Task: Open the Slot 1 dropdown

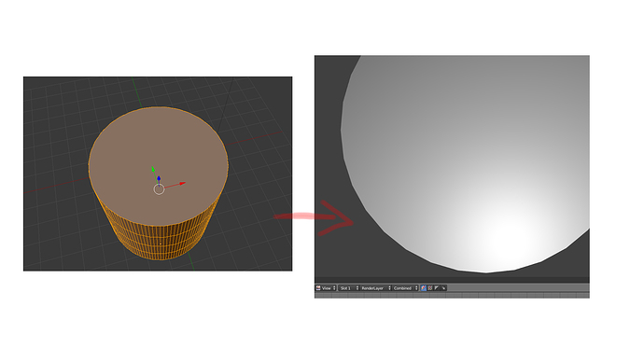Action: [x=349, y=288]
